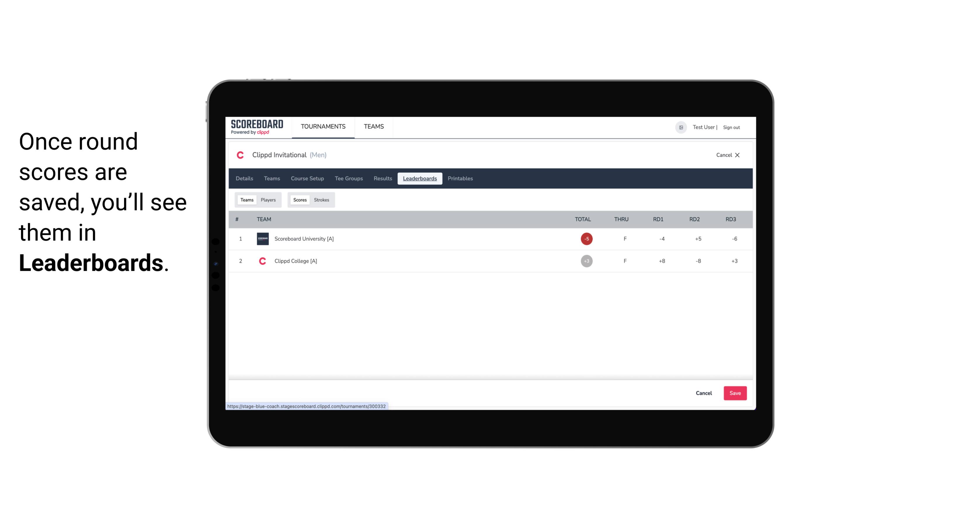The image size is (980, 527).
Task: Click the Cancel X button top right
Action: click(727, 154)
